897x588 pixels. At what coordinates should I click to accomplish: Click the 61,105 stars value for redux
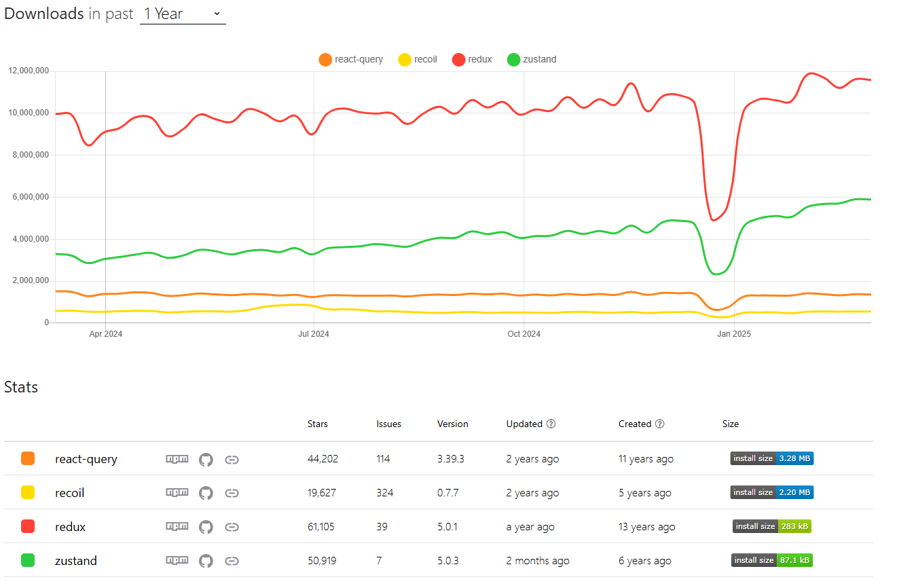tap(321, 527)
